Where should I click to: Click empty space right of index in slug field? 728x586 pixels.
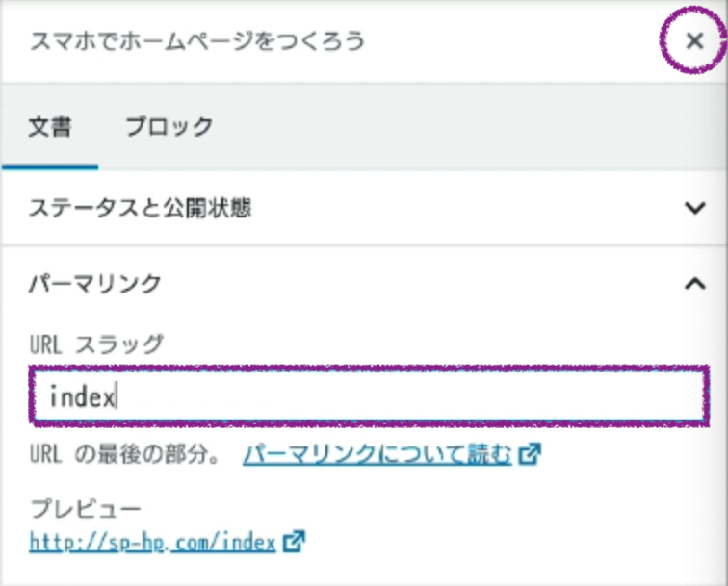point(433,395)
